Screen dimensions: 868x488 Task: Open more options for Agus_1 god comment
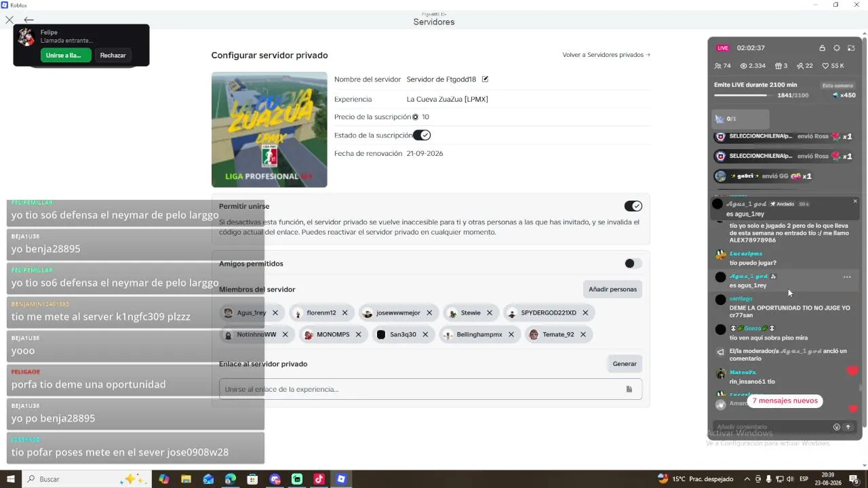click(x=847, y=277)
